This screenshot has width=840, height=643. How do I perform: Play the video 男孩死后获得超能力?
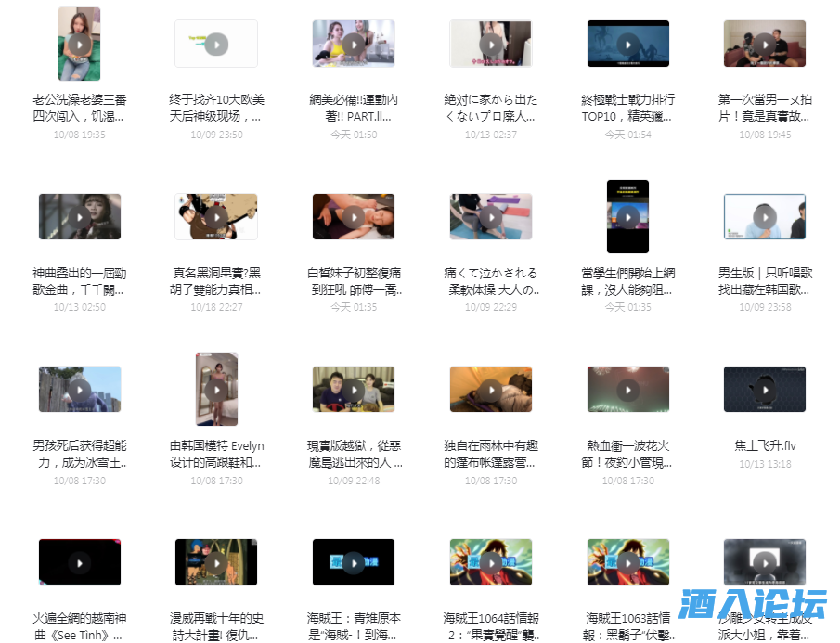pos(79,390)
